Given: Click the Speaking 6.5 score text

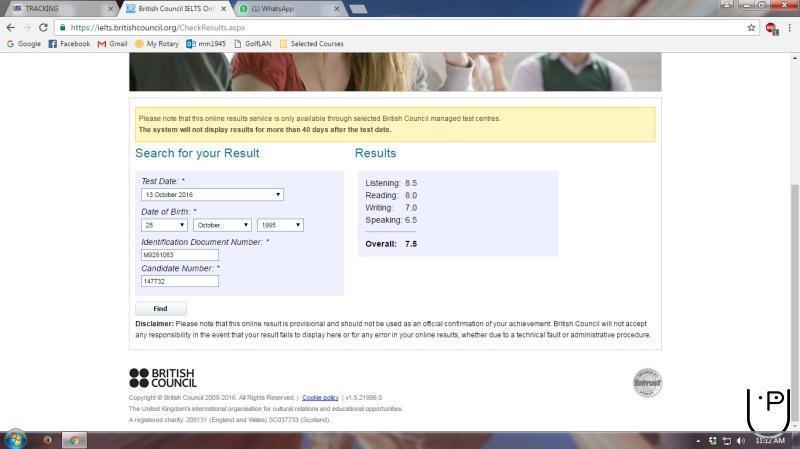Looking at the screenshot, I should 391,220.
